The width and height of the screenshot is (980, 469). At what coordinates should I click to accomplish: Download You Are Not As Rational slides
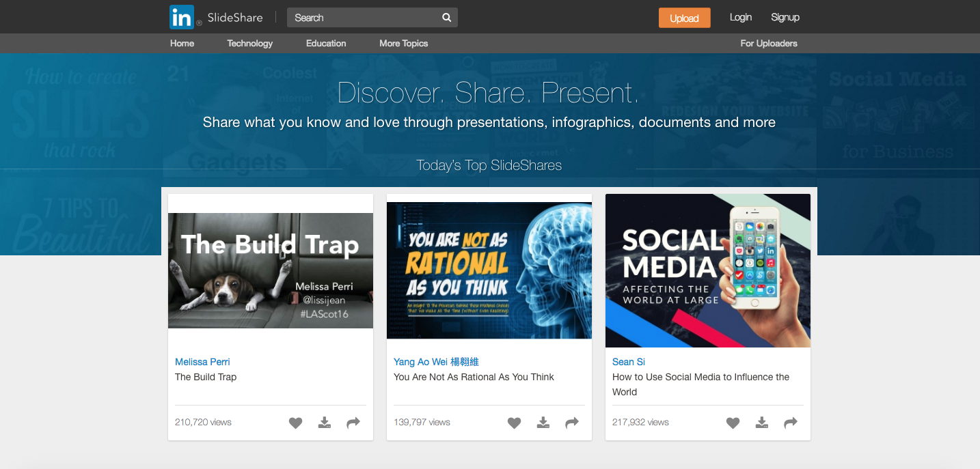pyautogui.click(x=543, y=423)
